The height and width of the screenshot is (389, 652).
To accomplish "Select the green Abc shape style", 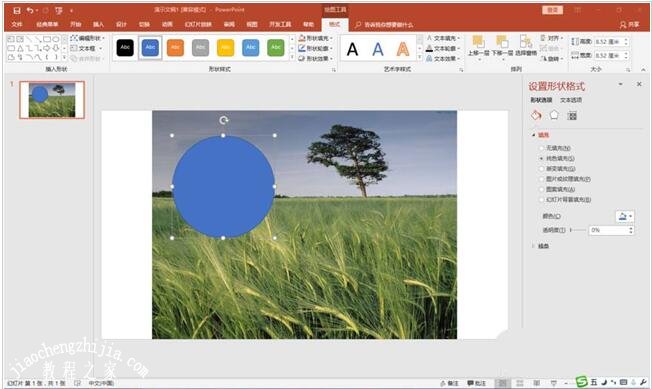I will click(276, 47).
